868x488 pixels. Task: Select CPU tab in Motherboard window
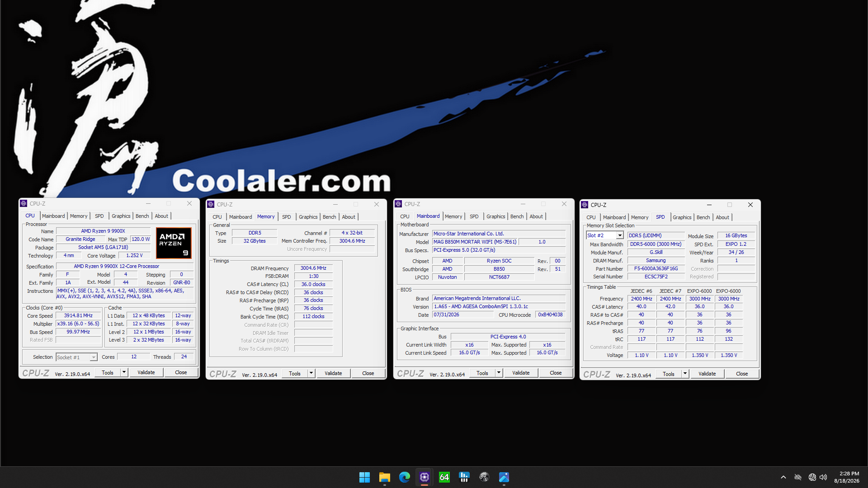click(x=405, y=216)
